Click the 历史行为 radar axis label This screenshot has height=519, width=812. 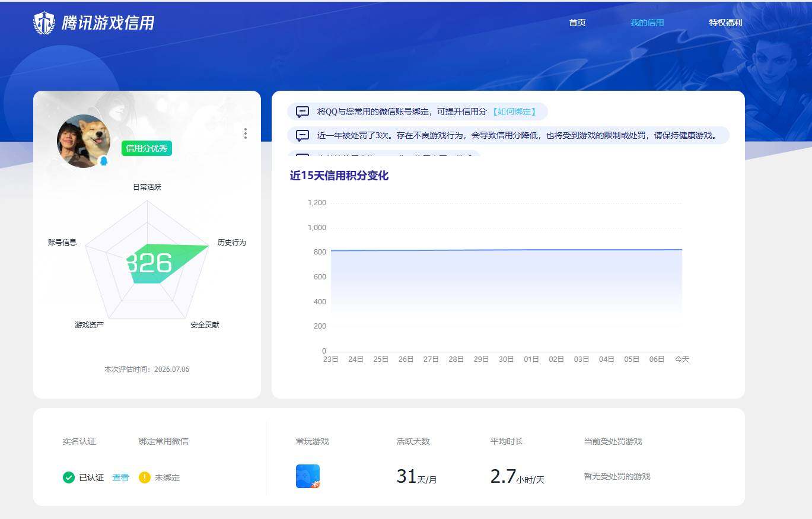(x=231, y=243)
